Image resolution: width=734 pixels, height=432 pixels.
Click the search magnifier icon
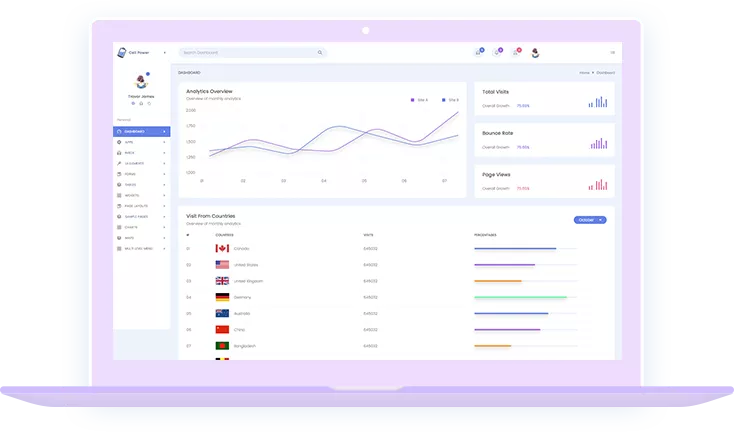320,52
